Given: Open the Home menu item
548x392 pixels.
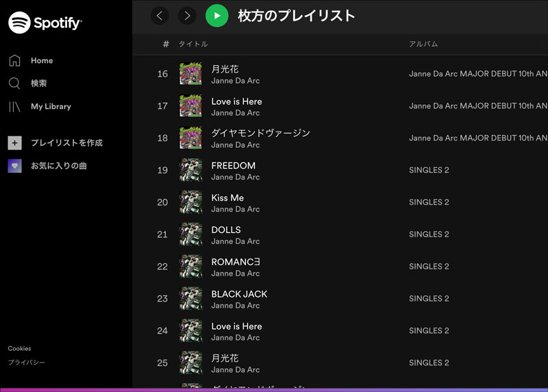Looking at the screenshot, I should tap(42, 60).
